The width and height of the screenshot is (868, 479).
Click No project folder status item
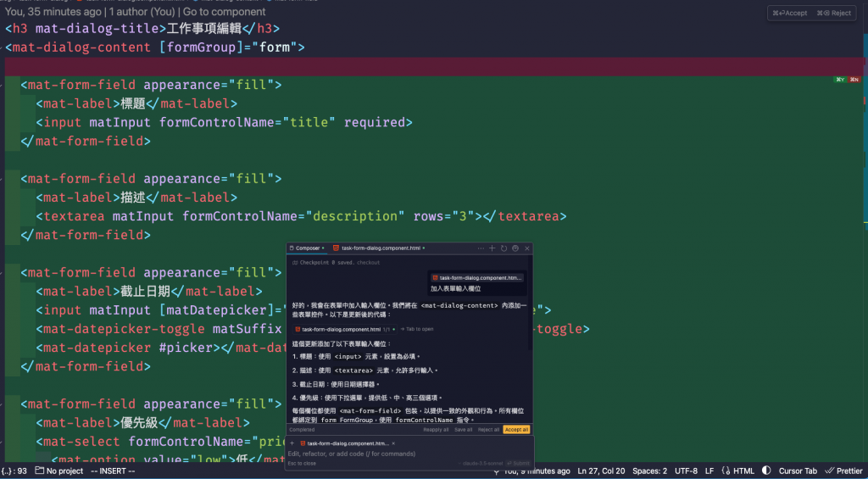(58, 471)
